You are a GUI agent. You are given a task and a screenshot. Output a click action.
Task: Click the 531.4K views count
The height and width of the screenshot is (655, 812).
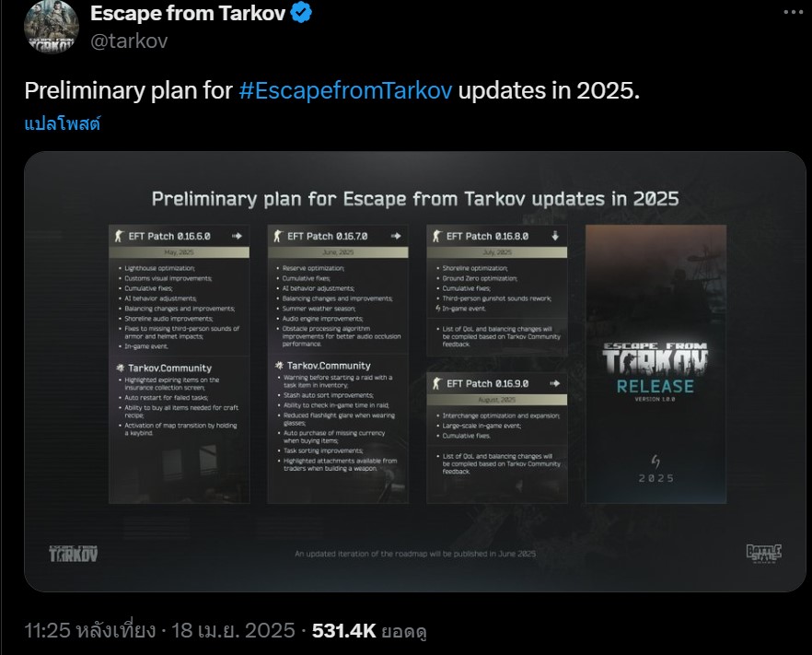click(x=344, y=631)
